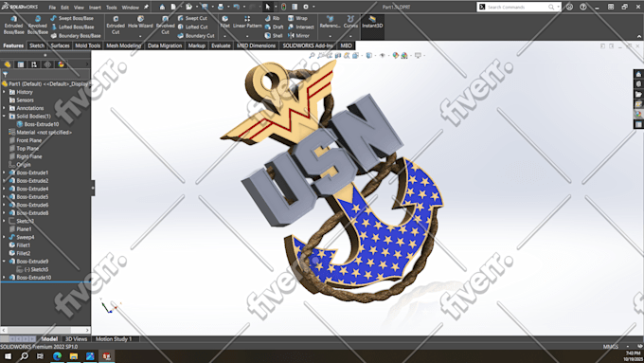The width and height of the screenshot is (644, 363).
Task: Open the Motion Study 1 tab
Action: [x=114, y=339]
